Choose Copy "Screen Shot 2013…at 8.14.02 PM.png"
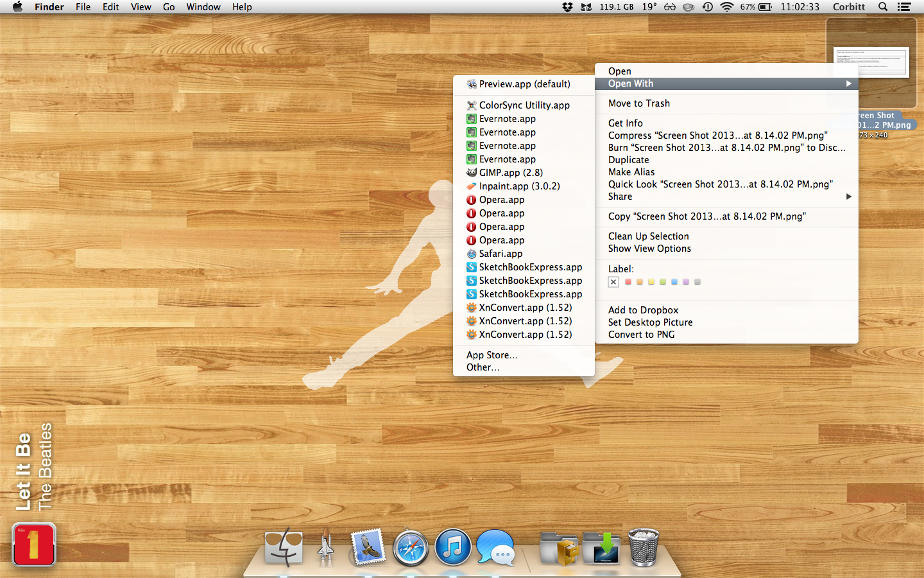Screen dimensions: 924x578 (726, 216)
